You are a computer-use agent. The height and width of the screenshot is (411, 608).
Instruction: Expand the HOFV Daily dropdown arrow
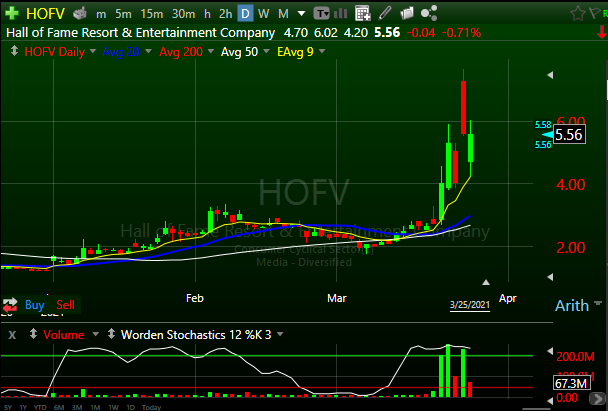click(93, 51)
